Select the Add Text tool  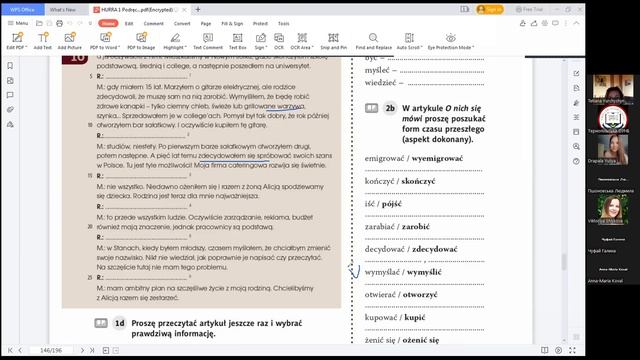42,41
